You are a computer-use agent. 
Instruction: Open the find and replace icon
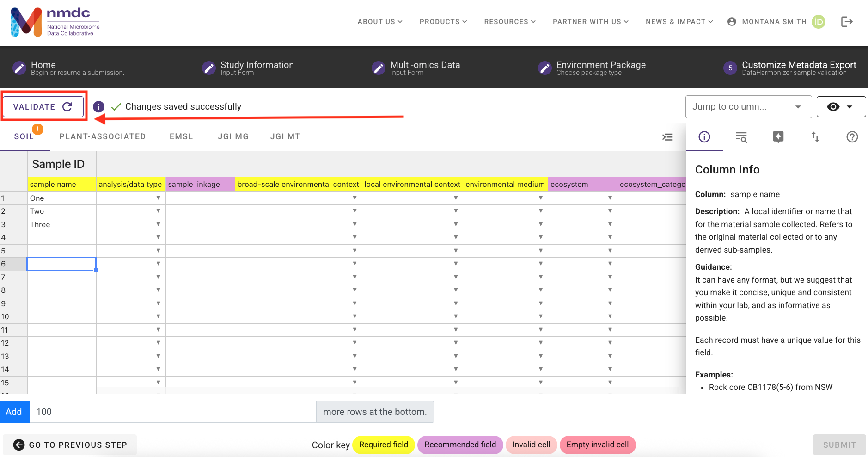point(741,137)
